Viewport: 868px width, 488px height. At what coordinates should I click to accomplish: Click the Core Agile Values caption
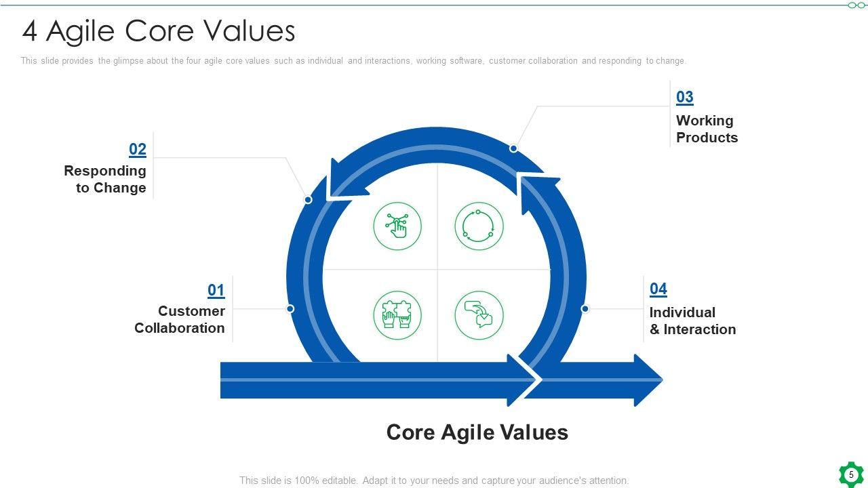(477, 432)
